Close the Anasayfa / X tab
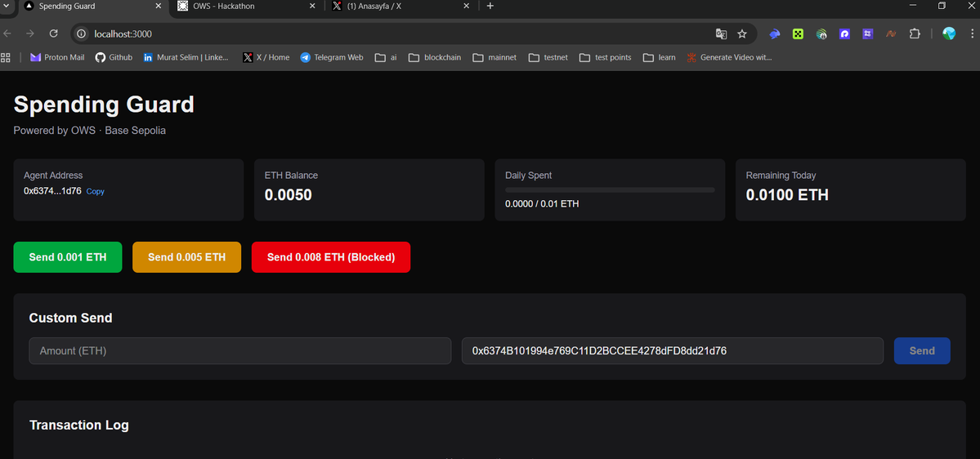 pos(466,6)
